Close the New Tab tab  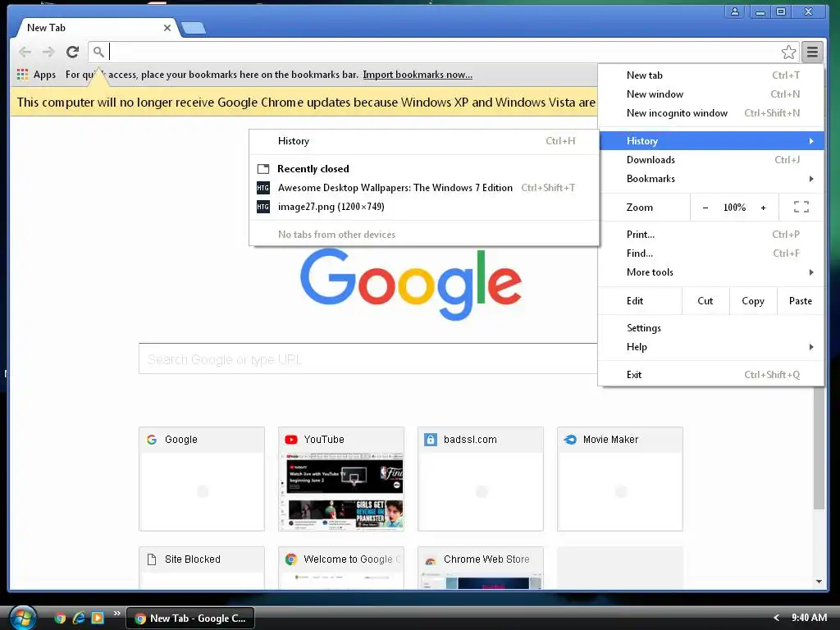click(x=167, y=28)
